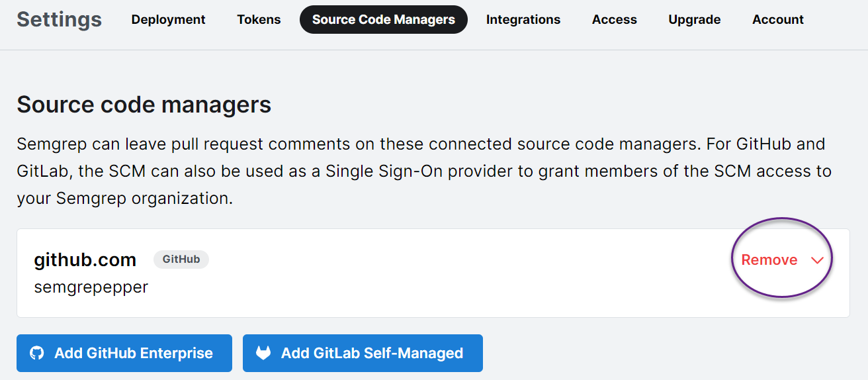Click the semgrepepper organization name
The width and height of the screenshot is (868, 380).
tap(91, 287)
